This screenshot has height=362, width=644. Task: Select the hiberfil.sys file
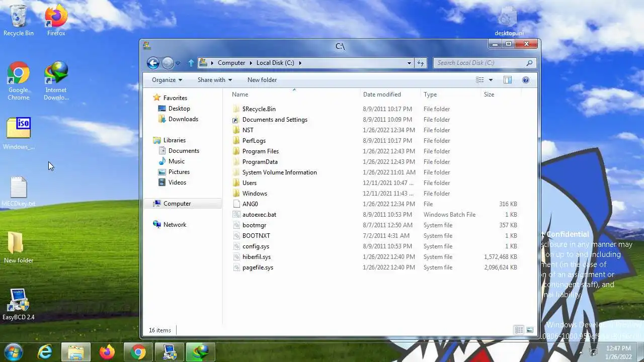coord(375,257)
